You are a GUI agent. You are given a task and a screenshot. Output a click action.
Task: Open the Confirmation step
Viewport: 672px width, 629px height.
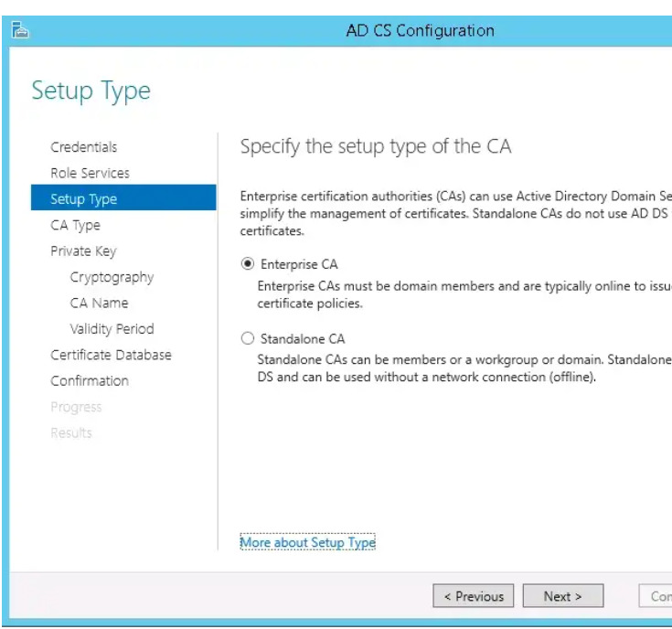tap(90, 381)
